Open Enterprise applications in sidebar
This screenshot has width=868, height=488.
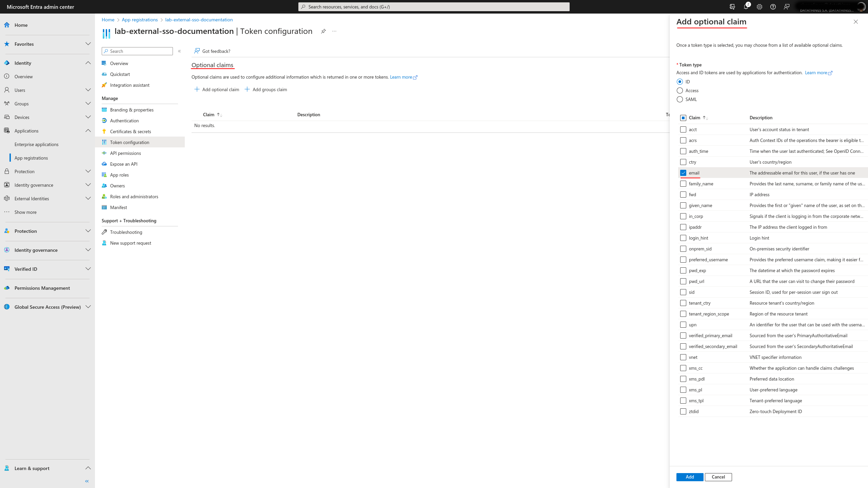[37, 144]
